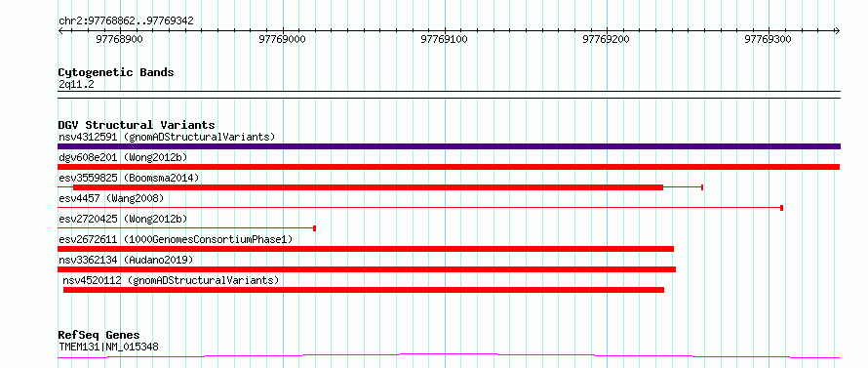Click the right arrowhead of the ruler

pyautogui.click(x=837, y=30)
